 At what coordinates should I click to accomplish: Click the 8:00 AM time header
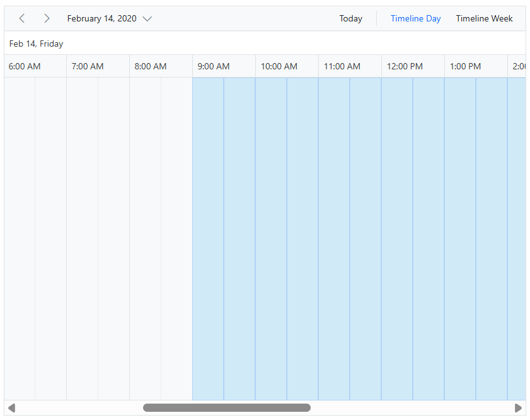point(161,66)
